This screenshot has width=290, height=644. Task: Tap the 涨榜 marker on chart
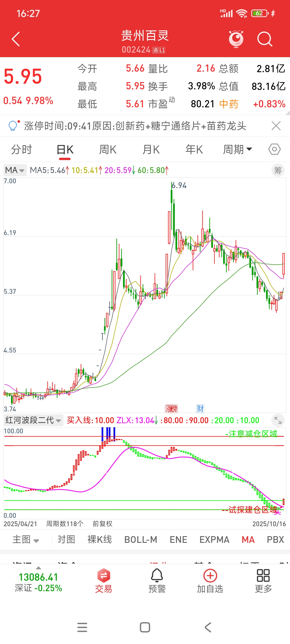pyautogui.click(x=171, y=409)
